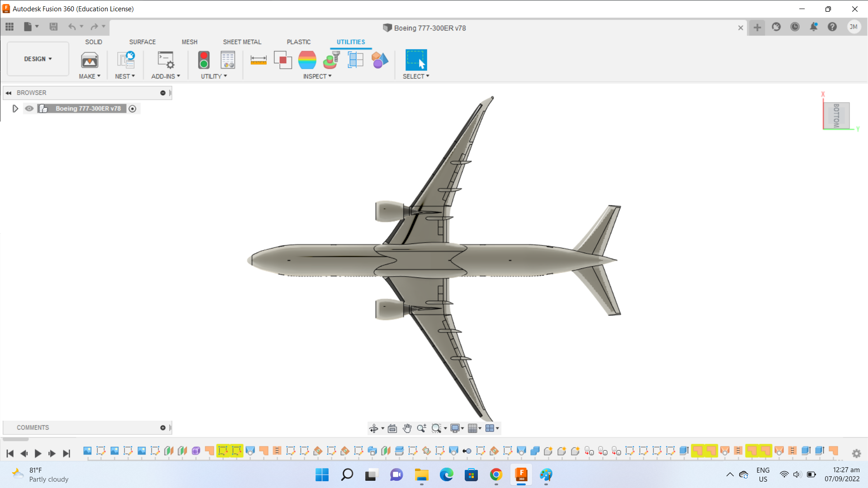Open the Make dropdown menu
The height and width of the screenshot is (488, 868).
(x=90, y=76)
